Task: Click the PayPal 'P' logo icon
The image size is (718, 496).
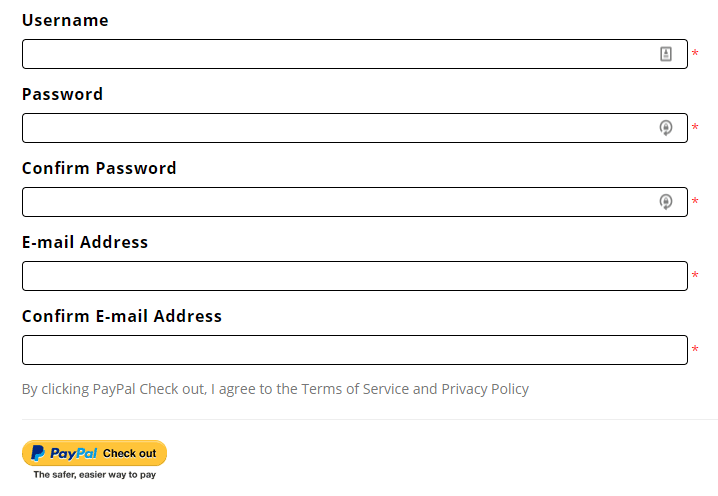Action: coord(38,453)
